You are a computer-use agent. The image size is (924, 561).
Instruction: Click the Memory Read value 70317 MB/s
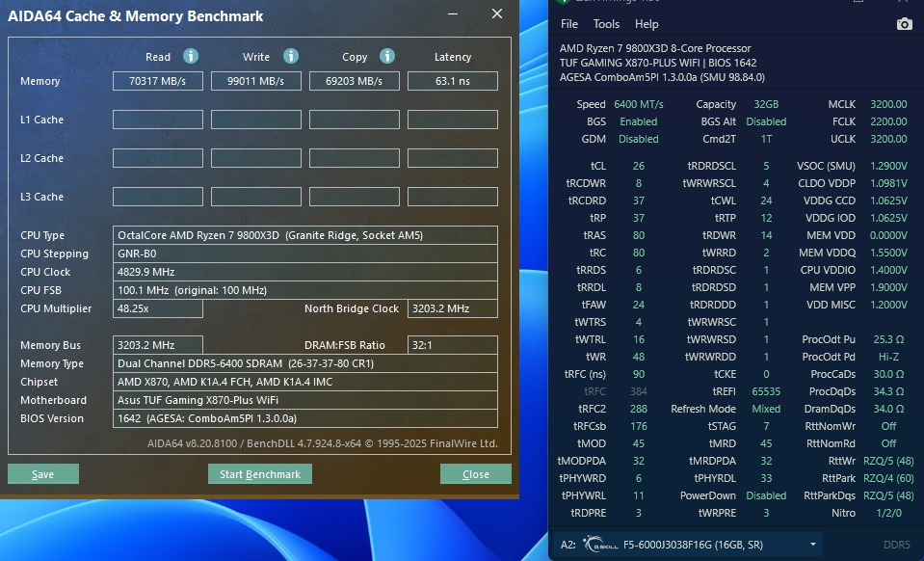click(x=158, y=81)
